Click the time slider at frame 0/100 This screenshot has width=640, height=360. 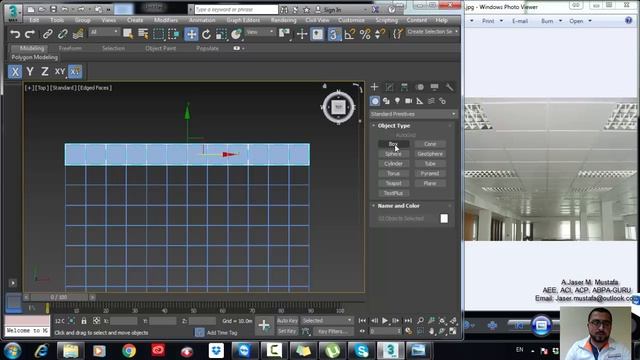click(59, 297)
